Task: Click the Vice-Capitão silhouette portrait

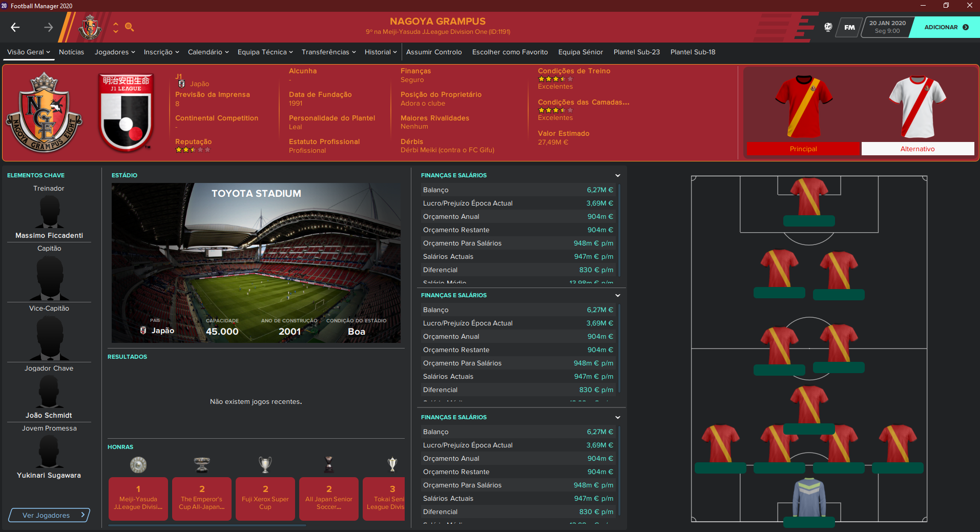Action: [49, 338]
